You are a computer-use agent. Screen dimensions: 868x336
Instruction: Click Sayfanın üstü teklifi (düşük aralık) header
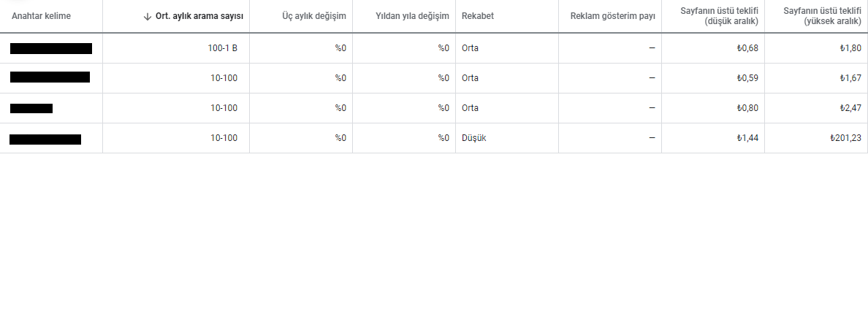[720, 16]
